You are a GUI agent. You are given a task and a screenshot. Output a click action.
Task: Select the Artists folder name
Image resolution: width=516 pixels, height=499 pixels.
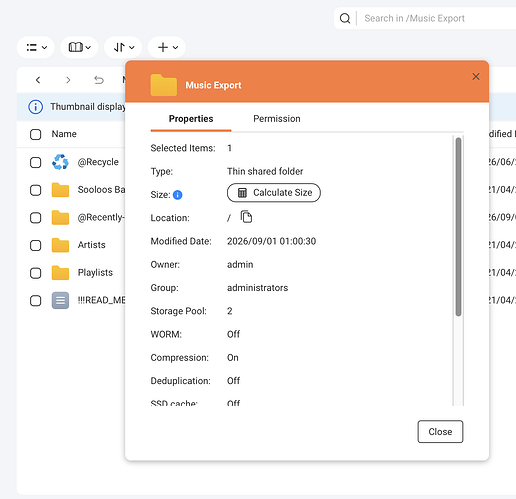pos(92,245)
